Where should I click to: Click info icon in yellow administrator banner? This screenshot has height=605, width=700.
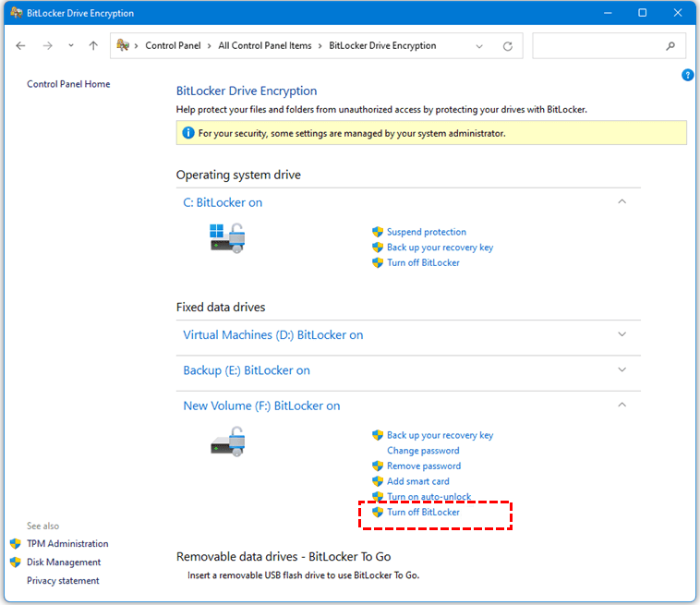pyautogui.click(x=188, y=133)
